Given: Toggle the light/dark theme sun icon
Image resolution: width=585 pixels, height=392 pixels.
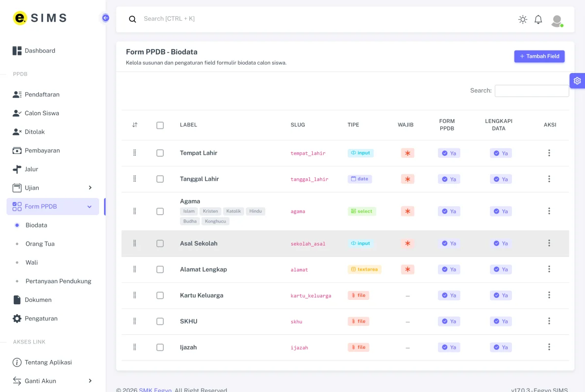Looking at the screenshot, I should tap(523, 20).
